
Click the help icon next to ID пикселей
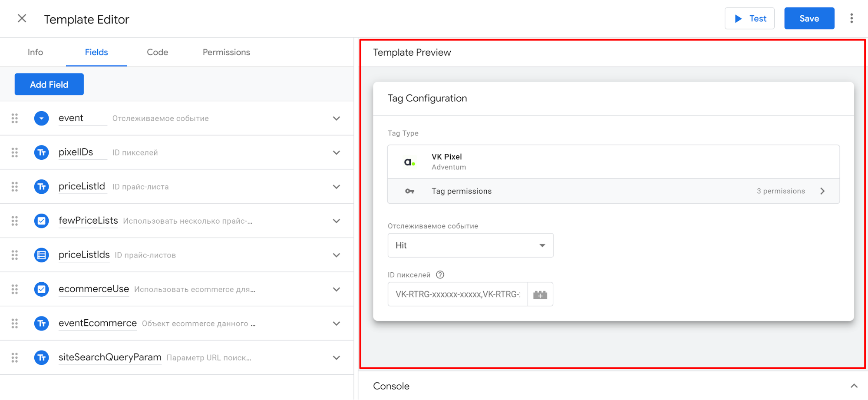[440, 274]
